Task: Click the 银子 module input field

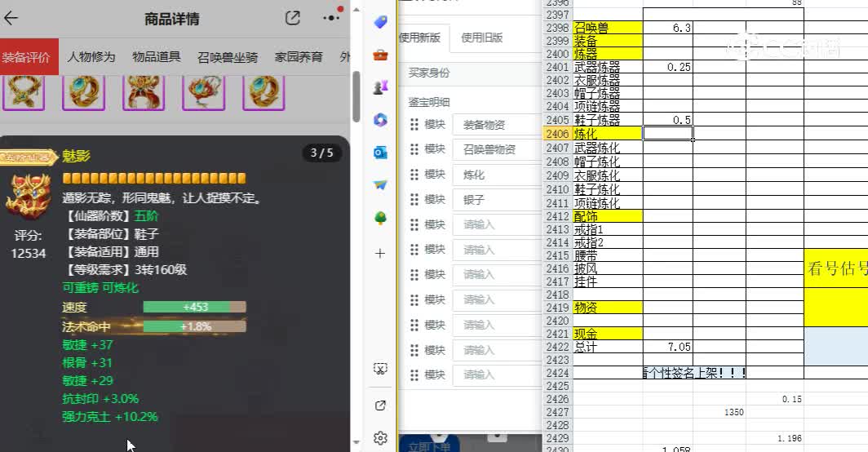Action: pos(497,199)
